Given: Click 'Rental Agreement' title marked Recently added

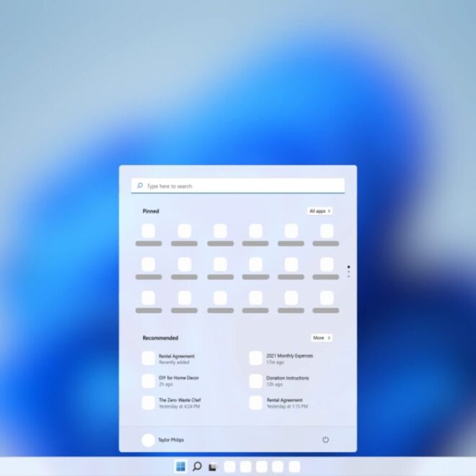Looking at the screenshot, I should click(x=177, y=356).
